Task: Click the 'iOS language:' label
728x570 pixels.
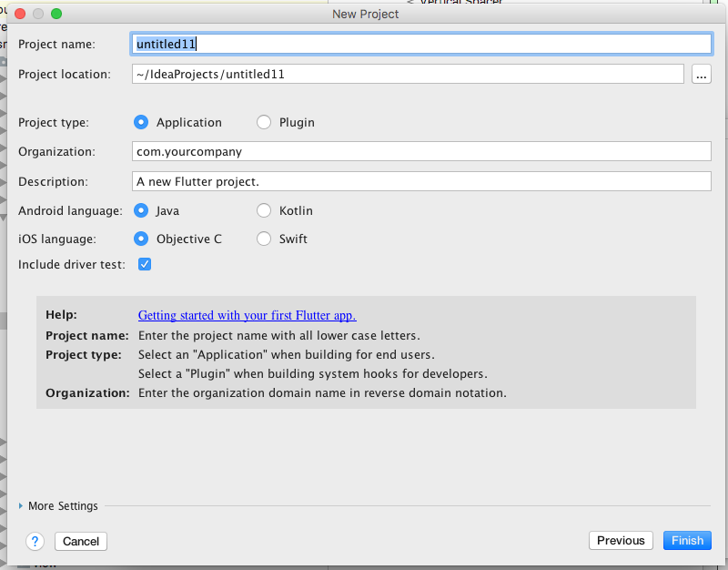Action: [57, 239]
